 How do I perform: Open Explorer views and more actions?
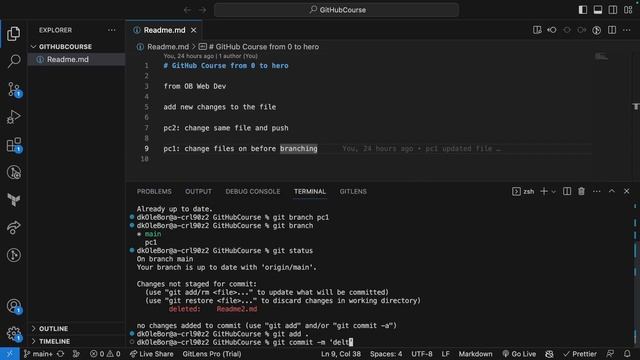coord(111,30)
